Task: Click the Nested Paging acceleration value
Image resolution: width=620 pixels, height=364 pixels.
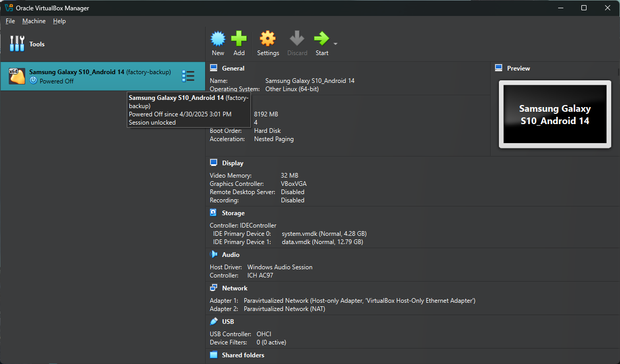Action: coord(274,139)
